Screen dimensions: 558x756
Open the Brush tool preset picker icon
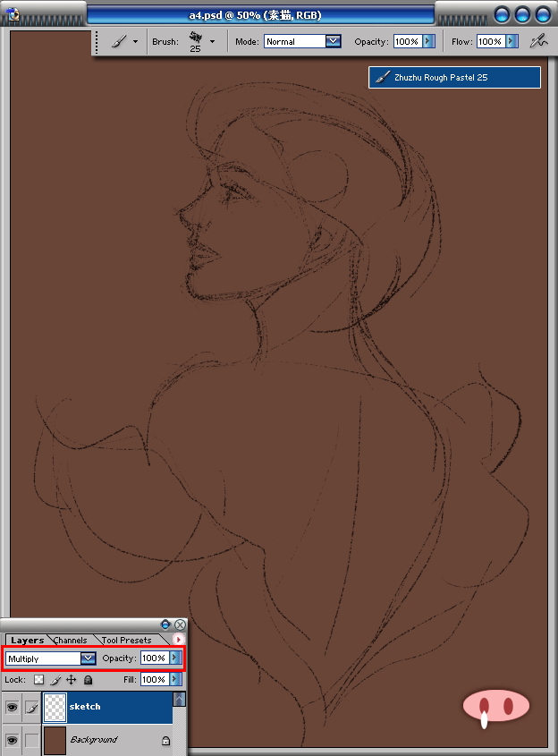(119, 42)
